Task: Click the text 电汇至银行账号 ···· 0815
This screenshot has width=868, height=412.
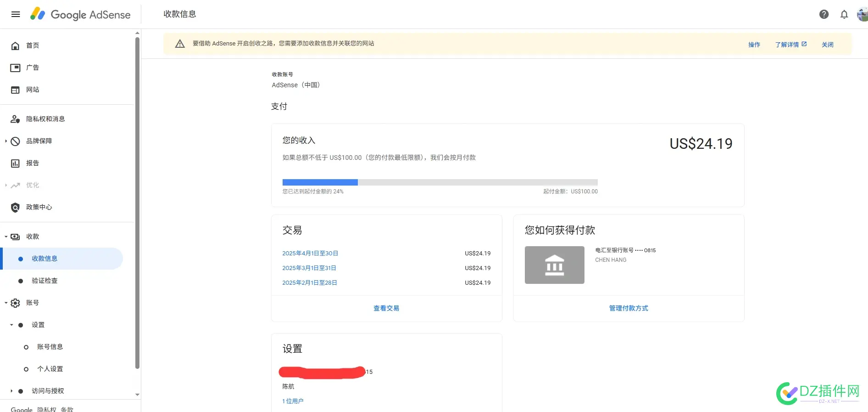Action: click(625, 250)
